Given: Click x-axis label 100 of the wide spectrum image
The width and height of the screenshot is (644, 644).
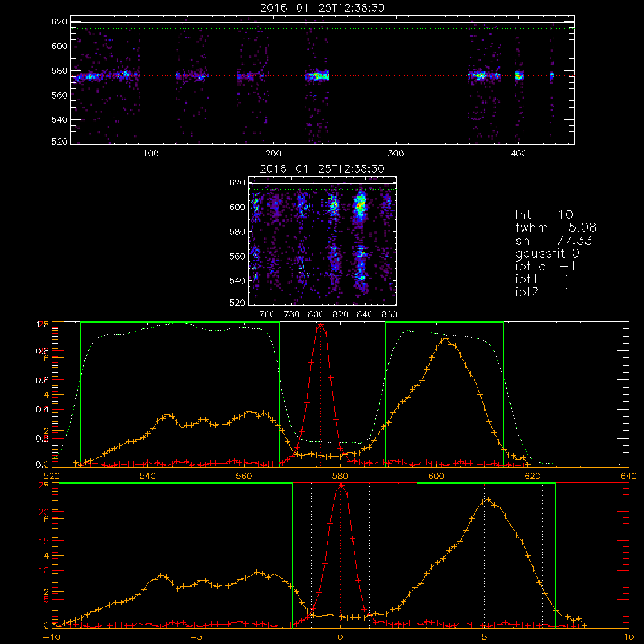Looking at the screenshot, I should click(151, 153).
